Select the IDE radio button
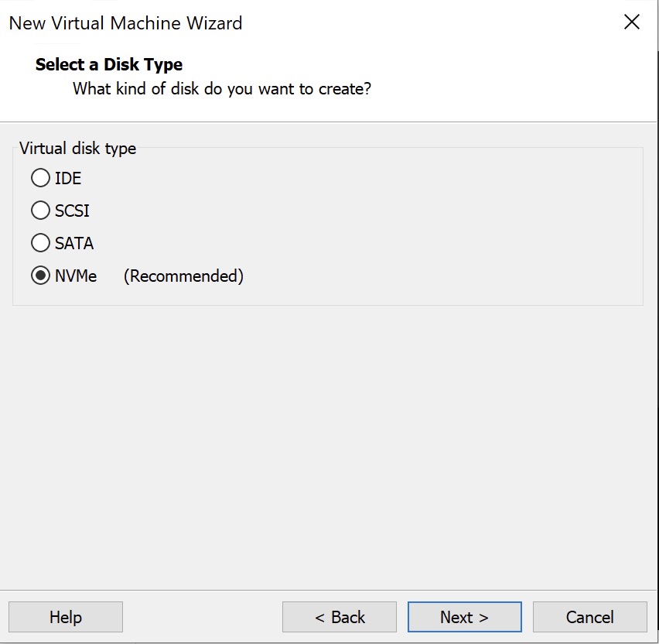This screenshot has height=644, width=659. [40, 178]
